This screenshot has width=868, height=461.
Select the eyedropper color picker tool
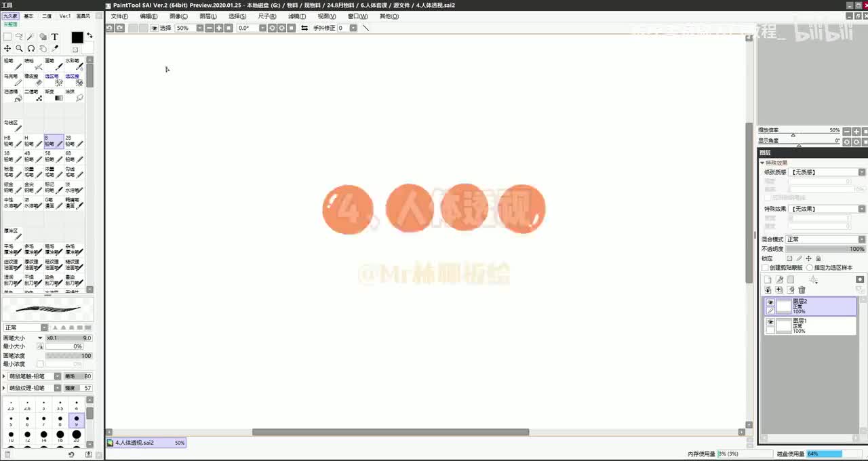coord(55,49)
